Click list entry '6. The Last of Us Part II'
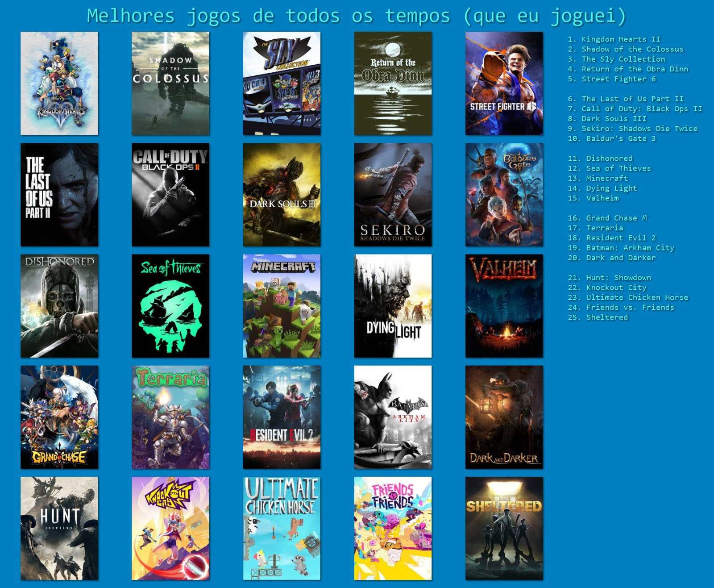This screenshot has width=714, height=588. coord(626,99)
